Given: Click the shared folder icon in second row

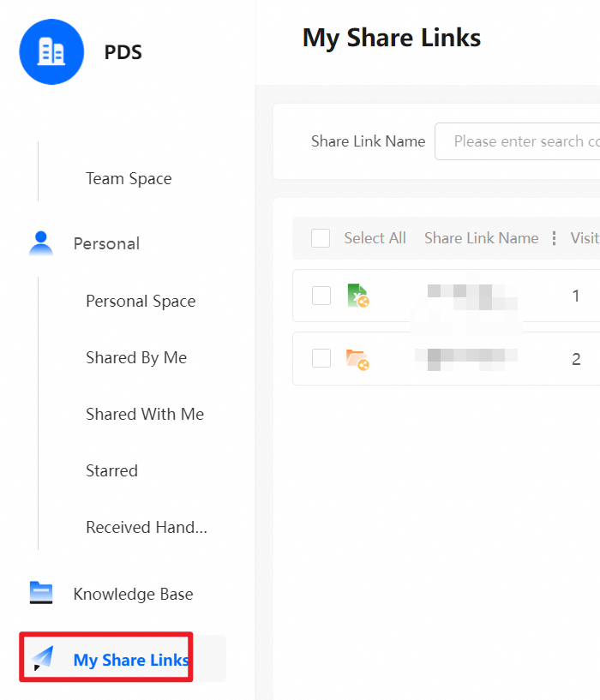Looking at the screenshot, I should click(x=357, y=359).
